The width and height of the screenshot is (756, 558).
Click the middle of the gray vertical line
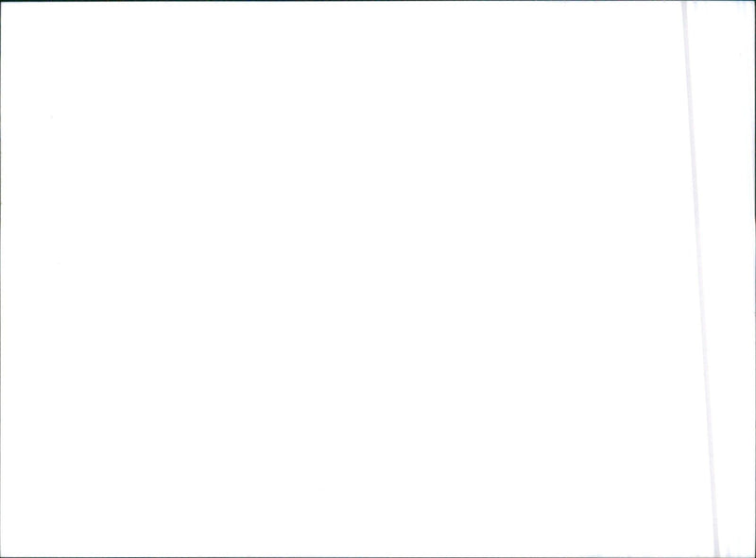(x=700, y=279)
